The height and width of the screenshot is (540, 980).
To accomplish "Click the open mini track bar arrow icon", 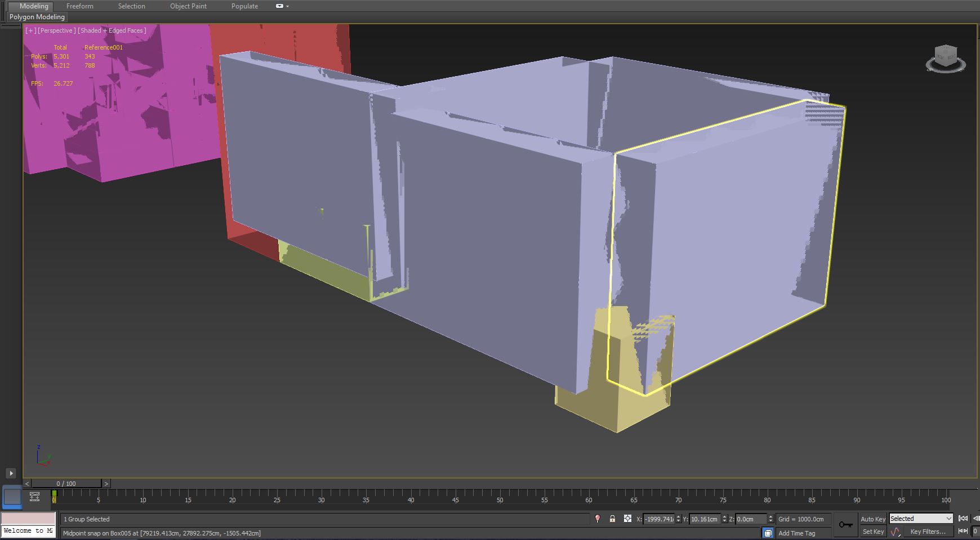I will 11,473.
